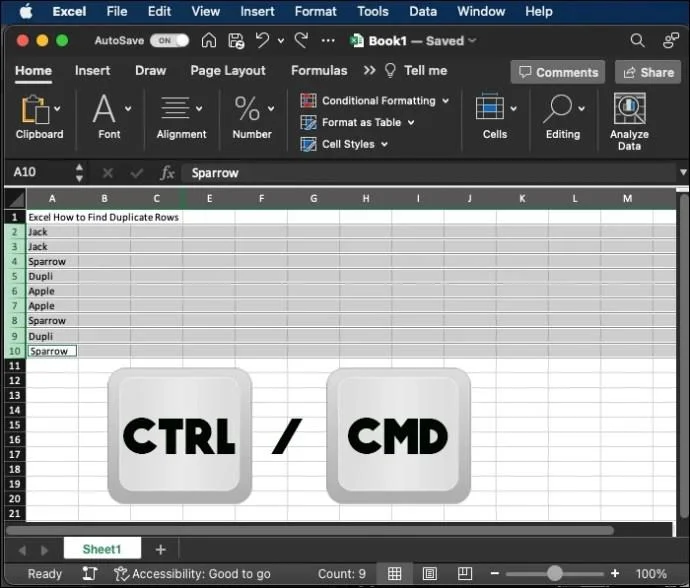This screenshot has height=588, width=690.
Task: Click the Save icon in title bar
Action: [x=236, y=41]
